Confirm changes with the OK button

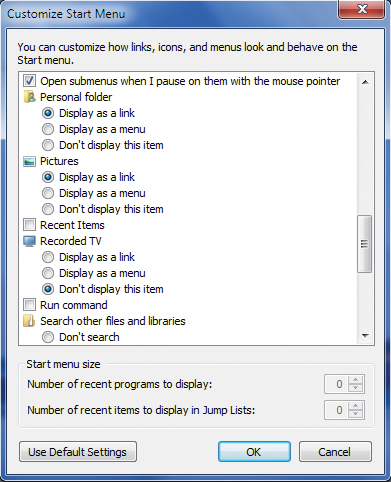[x=254, y=452]
